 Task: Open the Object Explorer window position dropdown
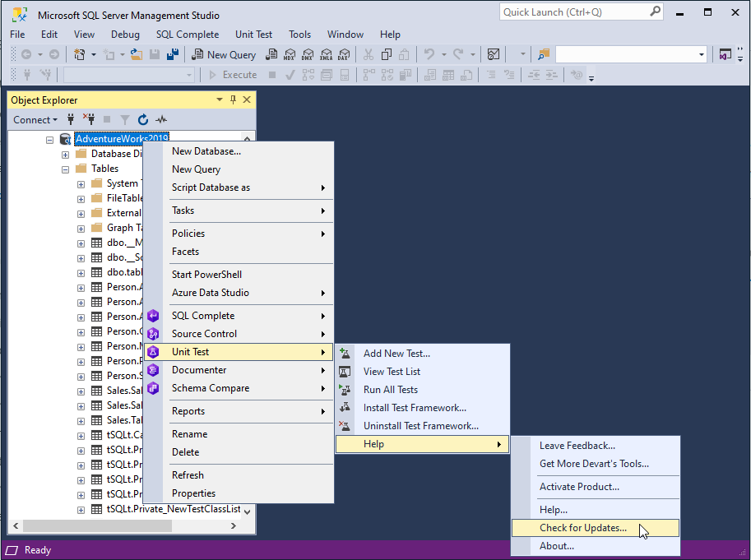click(x=220, y=100)
